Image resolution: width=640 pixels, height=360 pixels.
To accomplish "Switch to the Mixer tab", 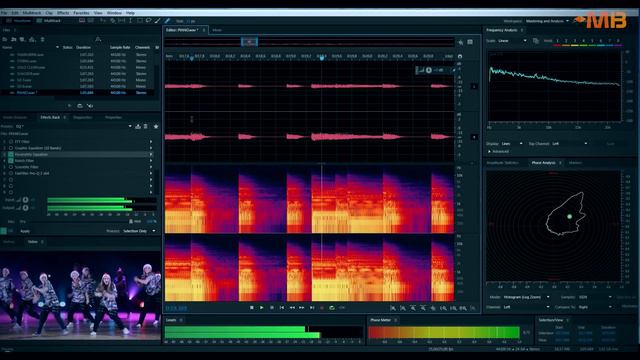I will (x=217, y=30).
